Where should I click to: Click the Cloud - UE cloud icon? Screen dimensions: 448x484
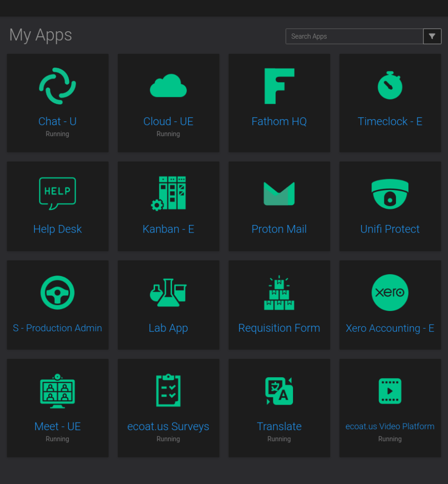pos(168,86)
